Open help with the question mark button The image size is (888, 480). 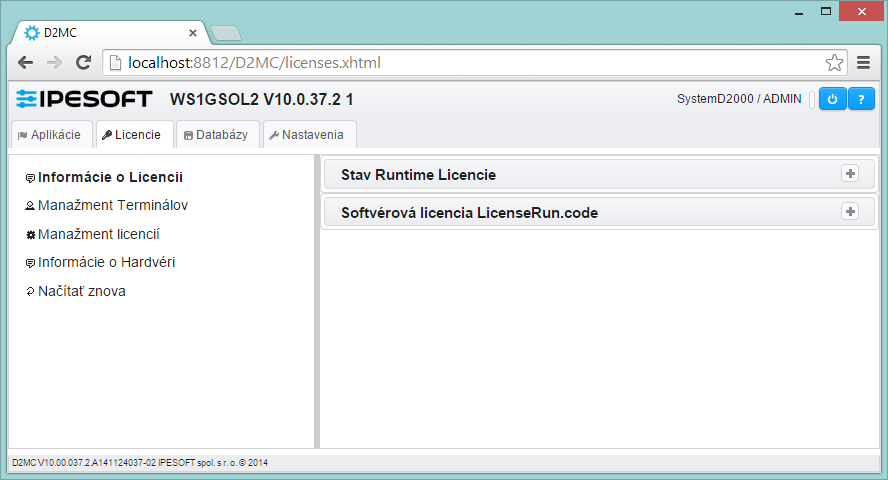click(862, 99)
